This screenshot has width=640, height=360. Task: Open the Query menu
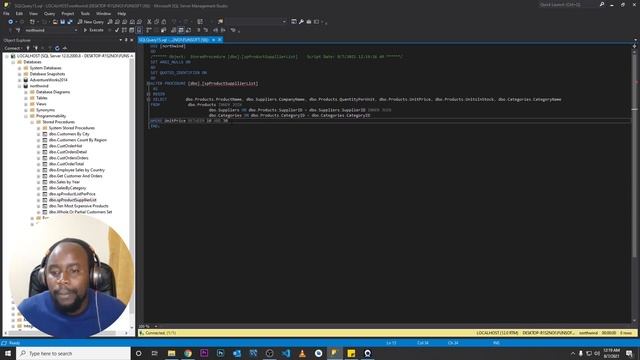click(49, 13)
